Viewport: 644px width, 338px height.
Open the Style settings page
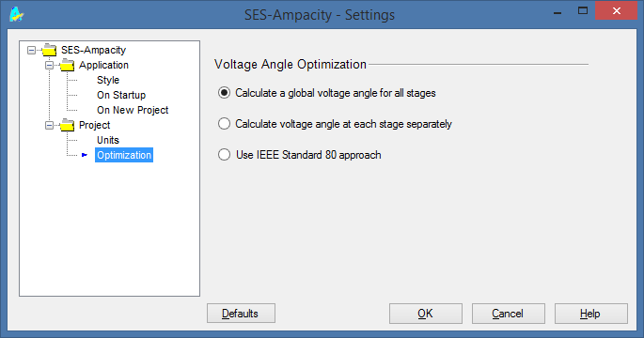pyautogui.click(x=108, y=80)
